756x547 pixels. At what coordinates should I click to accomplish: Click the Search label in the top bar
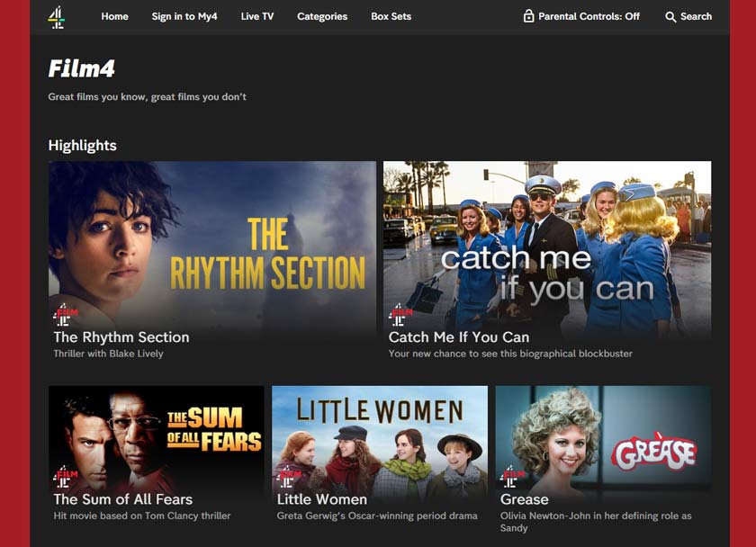click(691, 16)
